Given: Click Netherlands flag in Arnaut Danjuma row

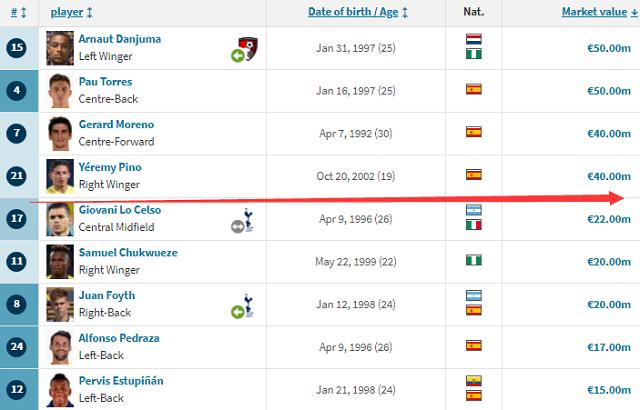Looking at the screenshot, I should click(473, 39).
